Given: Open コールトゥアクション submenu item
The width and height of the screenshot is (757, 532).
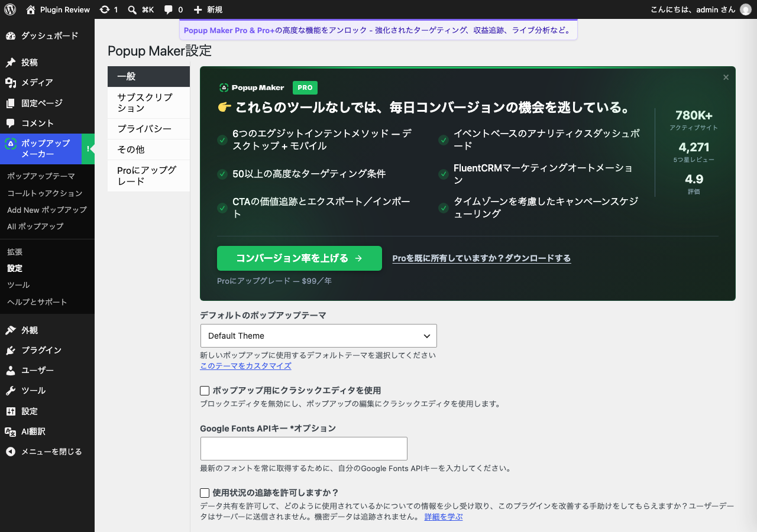Looking at the screenshot, I should pyautogui.click(x=44, y=193).
